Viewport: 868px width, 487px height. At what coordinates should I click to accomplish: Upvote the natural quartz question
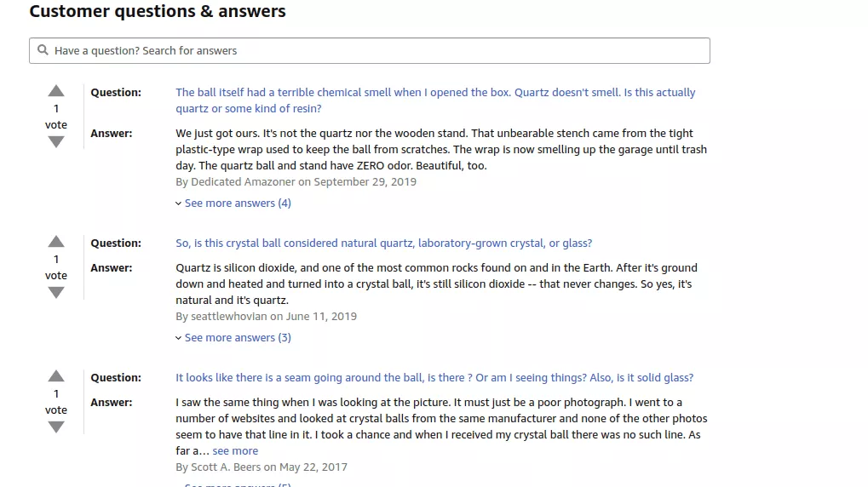(56, 242)
